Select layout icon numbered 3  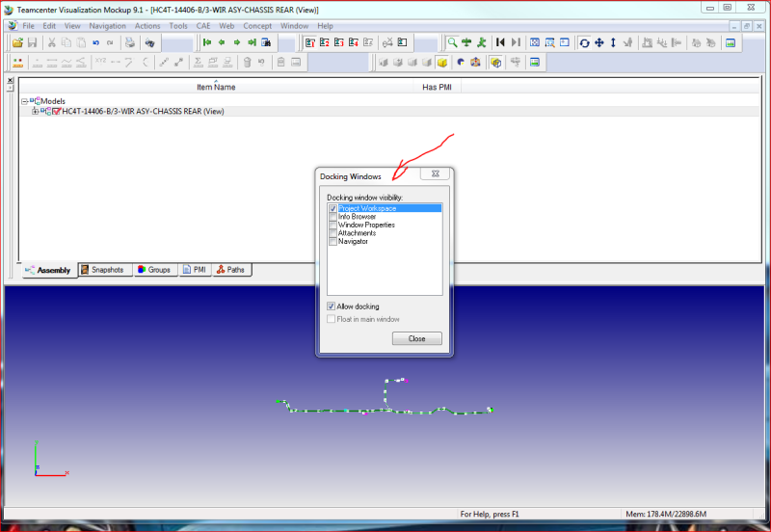click(339, 42)
